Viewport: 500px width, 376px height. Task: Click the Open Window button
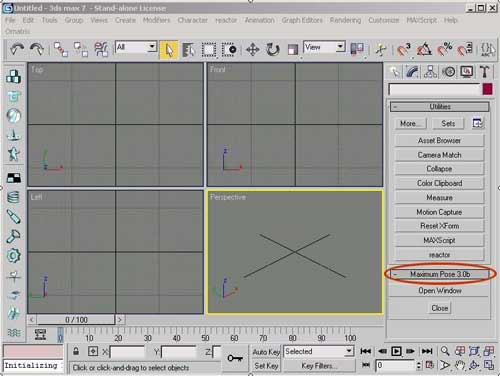click(x=440, y=291)
